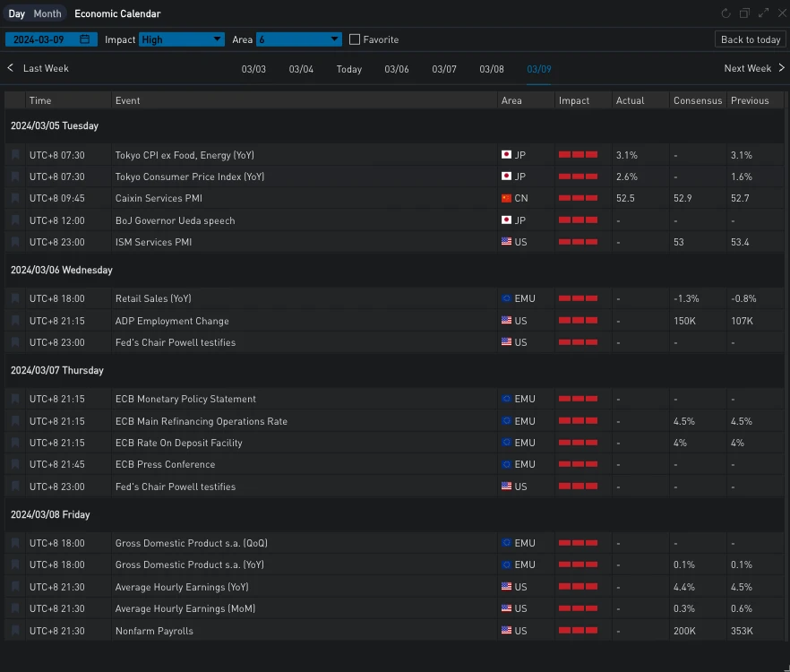Click the pop-out window icon
This screenshot has height=672, width=790.
pos(745,13)
